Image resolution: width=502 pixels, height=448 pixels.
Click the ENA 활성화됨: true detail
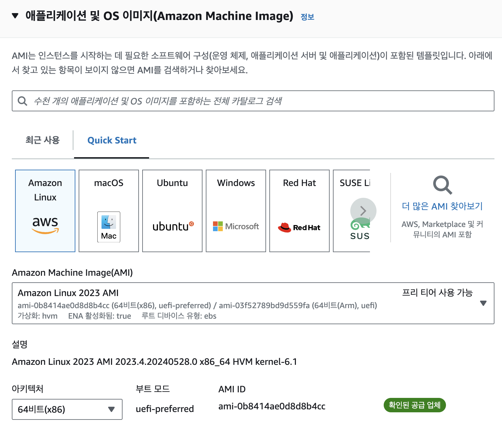(x=100, y=316)
